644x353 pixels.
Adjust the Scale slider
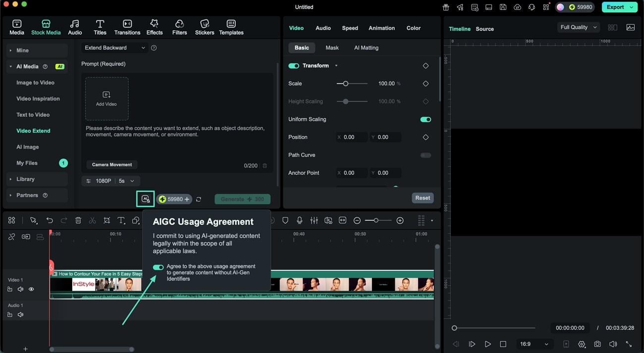pos(345,83)
